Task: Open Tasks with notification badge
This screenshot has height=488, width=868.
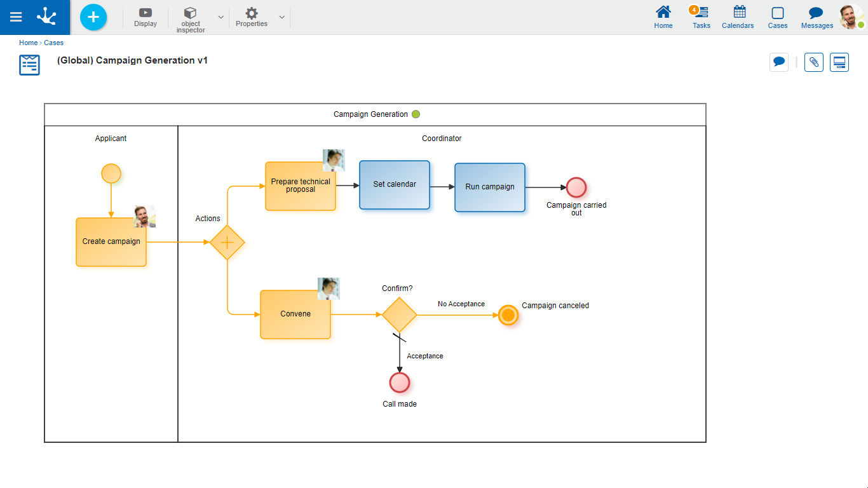Action: pos(702,17)
